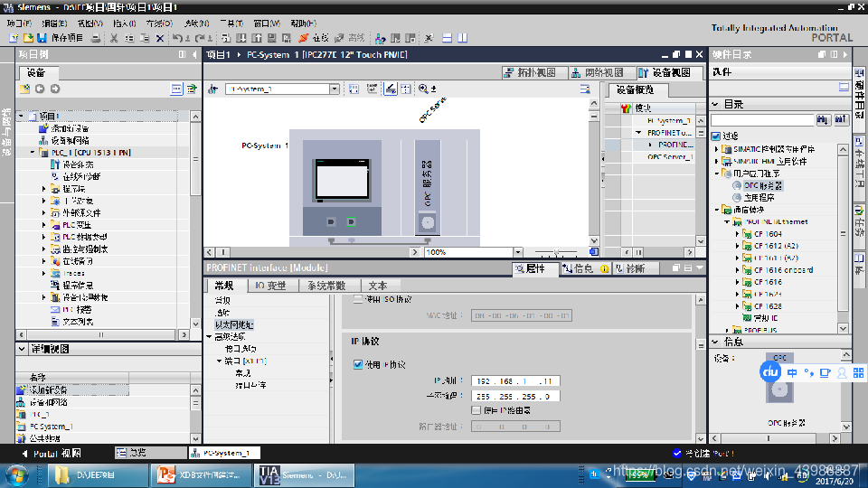868x488 pixels.
Task: Click the copy toolbar icon
Action: 129,38
